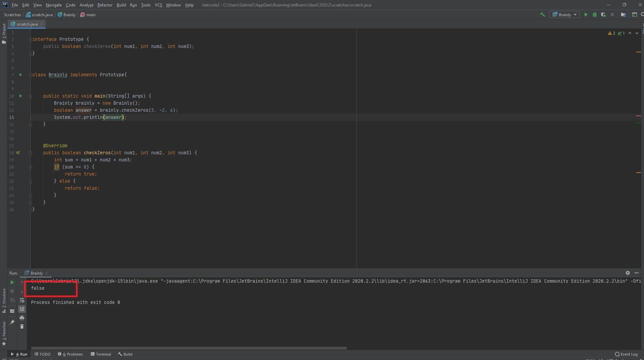Run Brainly with Coverage from toolbar
This screenshot has height=360, width=644.
(x=603, y=15)
